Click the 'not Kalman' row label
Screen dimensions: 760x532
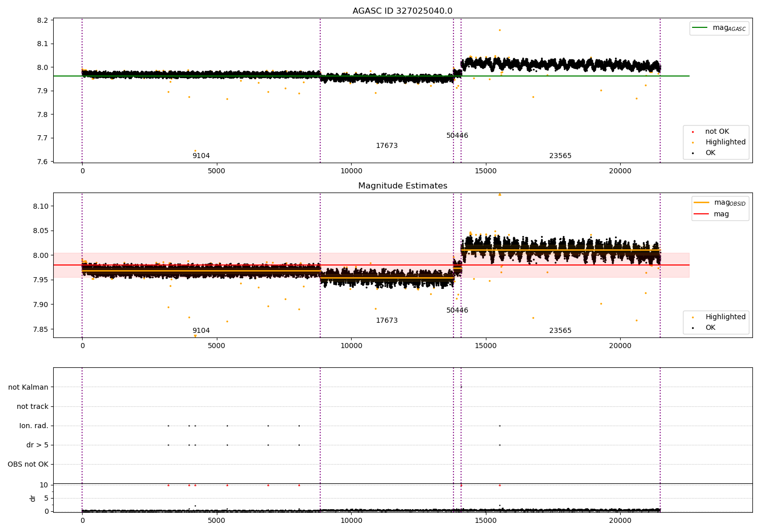[x=28, y=388]
